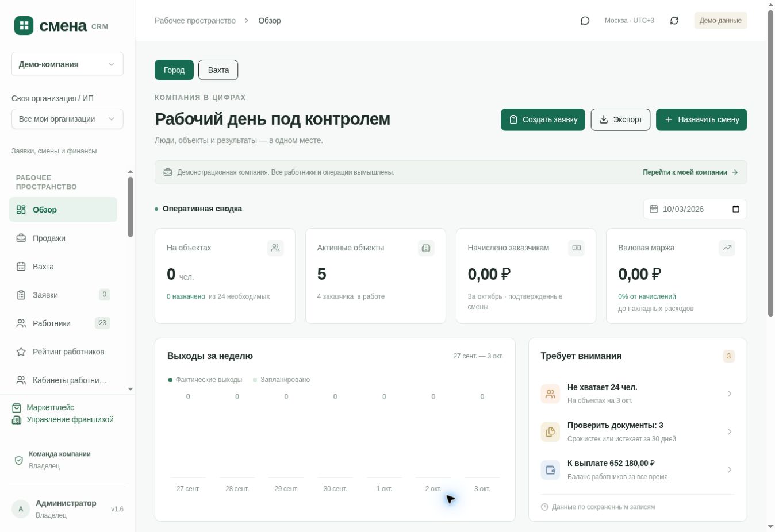Expand the К выплате 652 180,00 ₽ row
Screen dimensions: 775x532
[638, 470]
